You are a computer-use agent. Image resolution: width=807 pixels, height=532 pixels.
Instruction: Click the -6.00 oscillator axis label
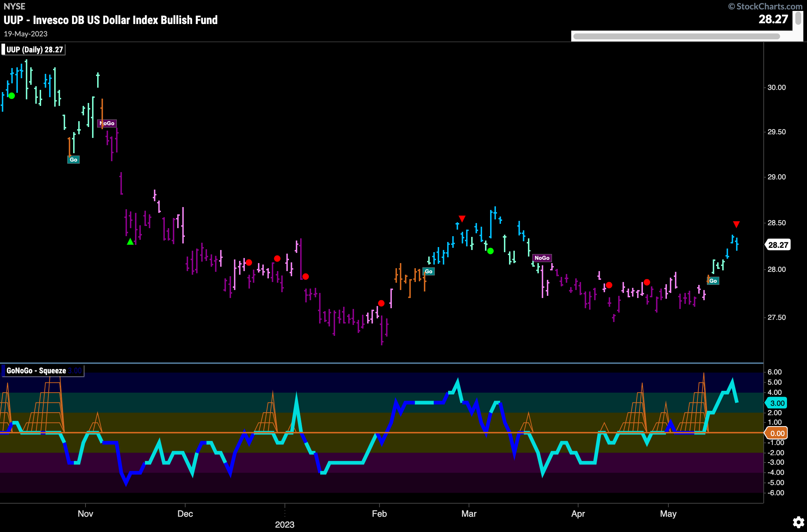point(775,493)
